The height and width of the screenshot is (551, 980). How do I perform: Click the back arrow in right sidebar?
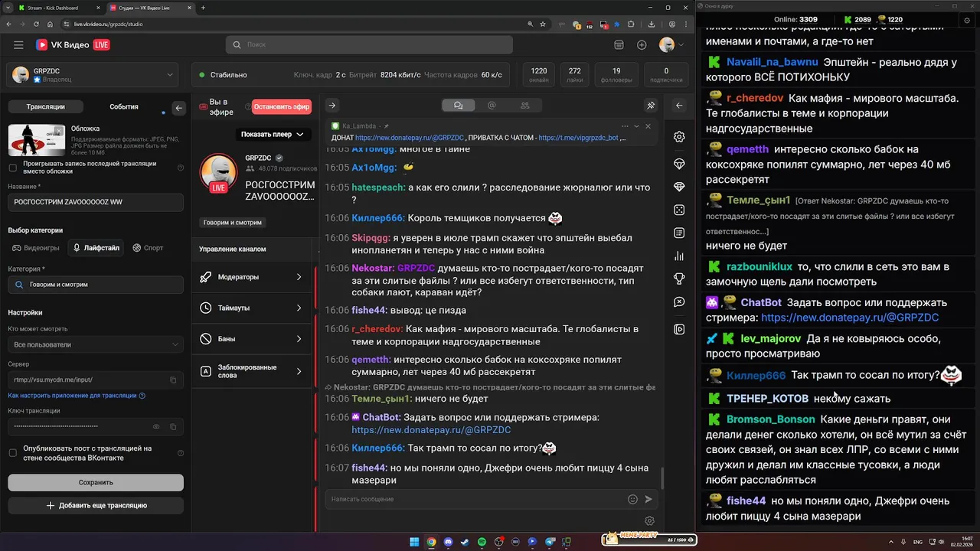pos(679,106)
